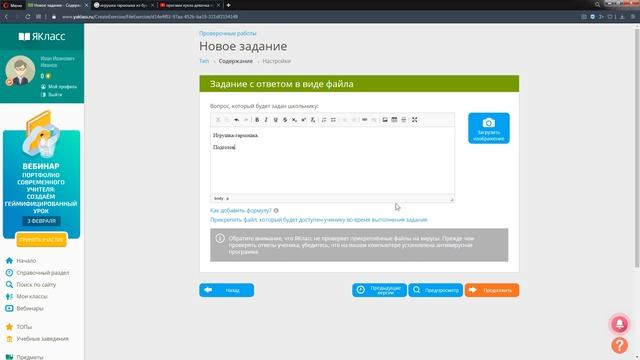
Task: Apply subscript formatting in editor
Action: click(294, 120)
